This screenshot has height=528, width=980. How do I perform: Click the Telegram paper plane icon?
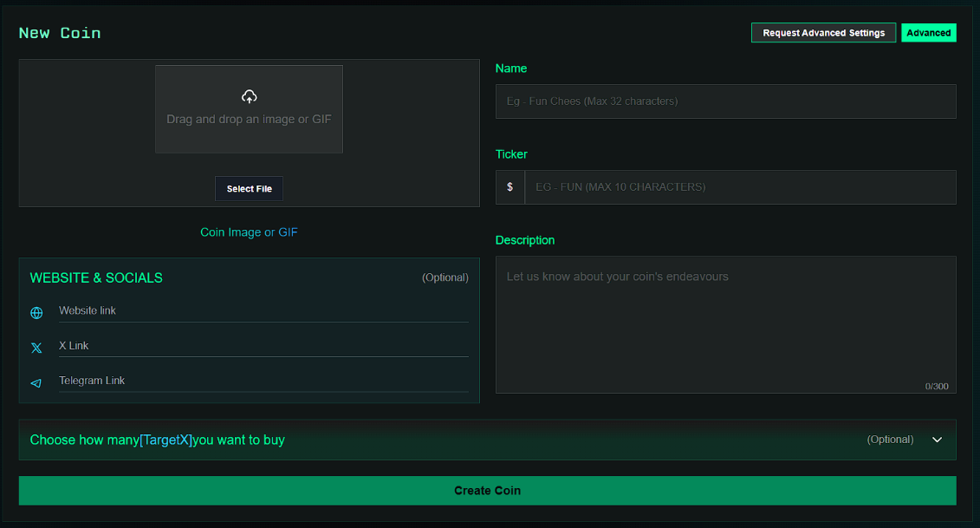pyautogui.click(x=36, y=382)
